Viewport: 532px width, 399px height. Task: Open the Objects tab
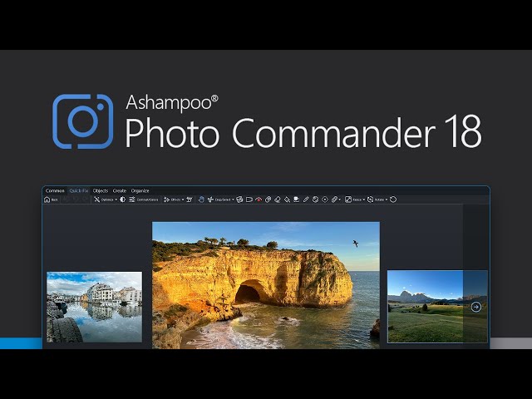pyautogui.click(x=100, y=190)
